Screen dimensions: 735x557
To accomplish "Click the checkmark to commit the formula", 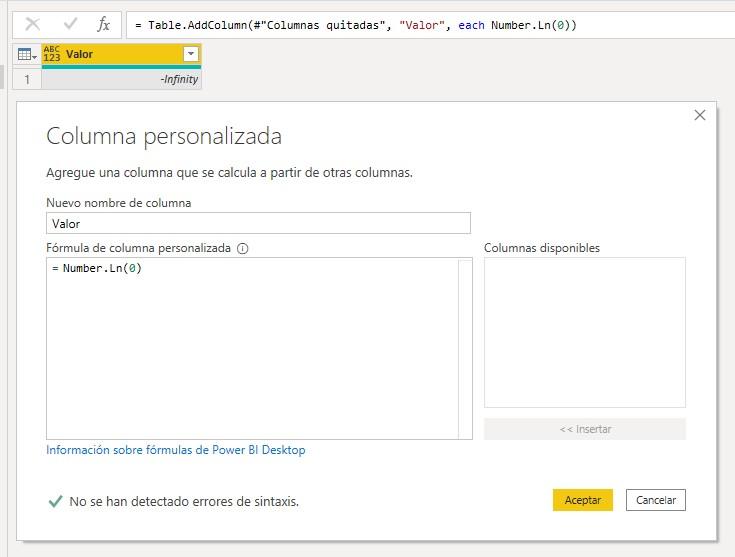I will (x=70, y=24).
